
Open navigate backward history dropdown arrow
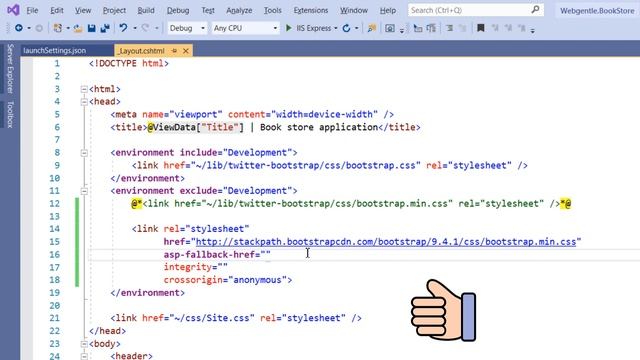coord(29,29)
